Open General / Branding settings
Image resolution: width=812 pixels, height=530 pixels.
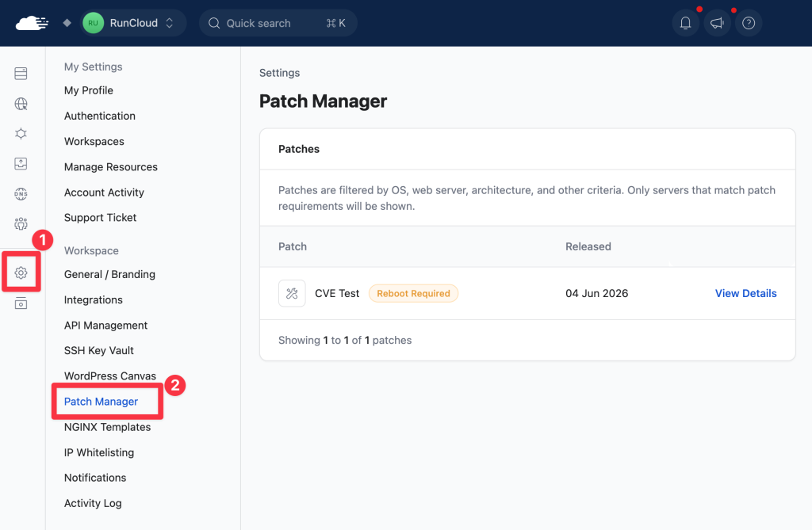click(x=109, y=274)
